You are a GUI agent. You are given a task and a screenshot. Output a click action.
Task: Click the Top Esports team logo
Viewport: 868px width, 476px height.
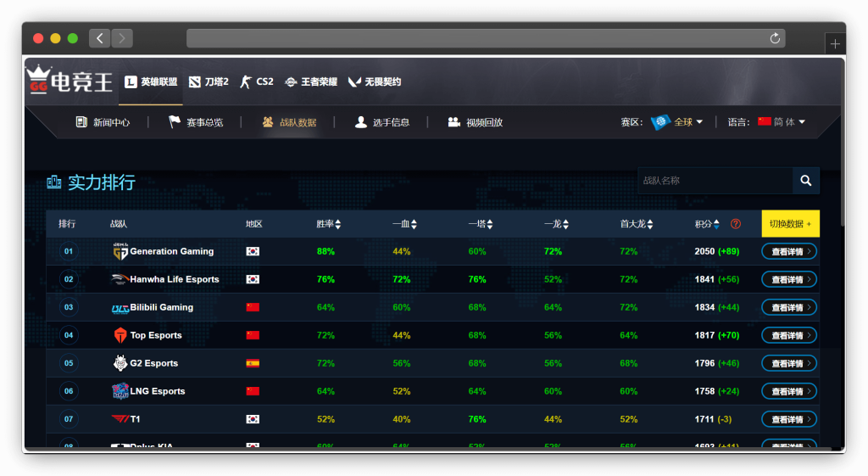pos(120,335)
